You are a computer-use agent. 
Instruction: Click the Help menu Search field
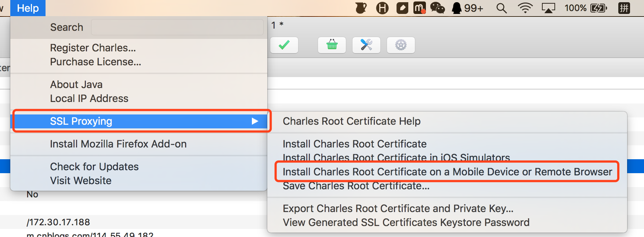pos(177,27)
